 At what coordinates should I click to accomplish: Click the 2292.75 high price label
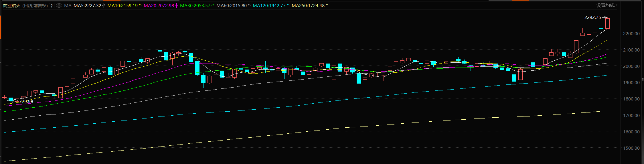[x=592, y=17]
